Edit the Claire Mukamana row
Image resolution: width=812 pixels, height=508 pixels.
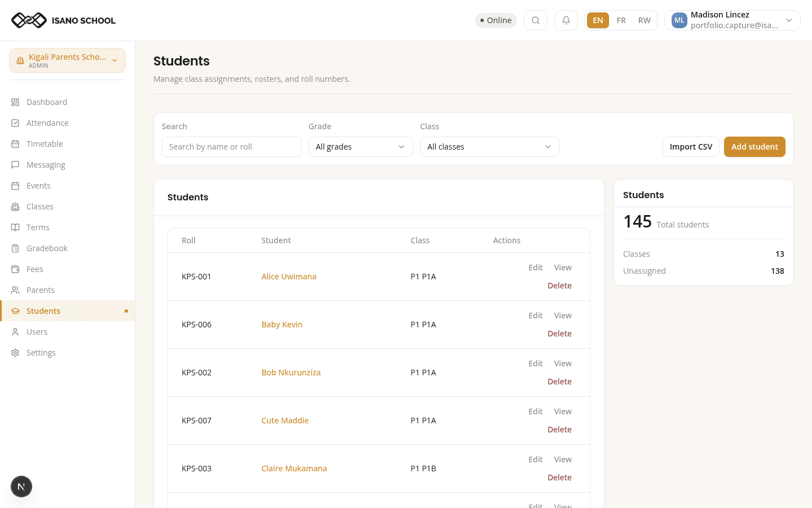click(x=536, y=459)
